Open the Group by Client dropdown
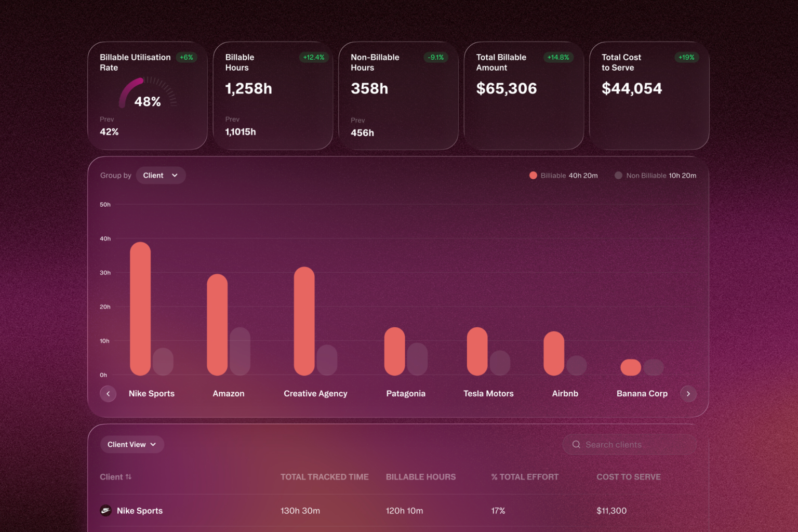The height and width of the screenshot is (532, 798). 161,176
